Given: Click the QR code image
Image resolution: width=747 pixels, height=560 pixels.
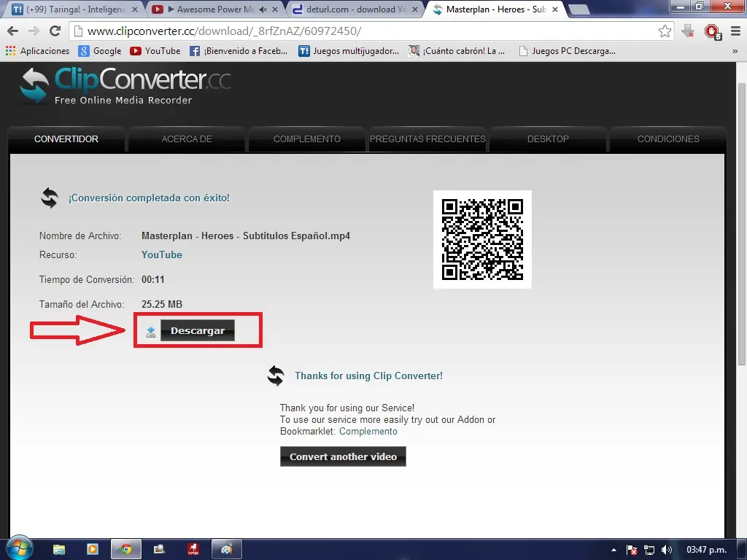Looking at the screenshot, I should (482, 239).
